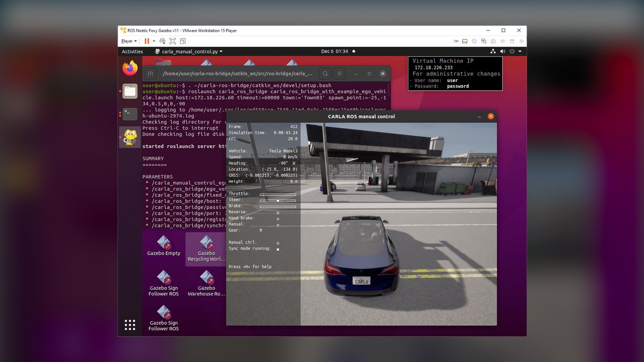This screenshot has height=362, width=644.
Task: Click the Location (-25.0, -134.0) value
Action: pyautogui.click(x=280, y=169)
